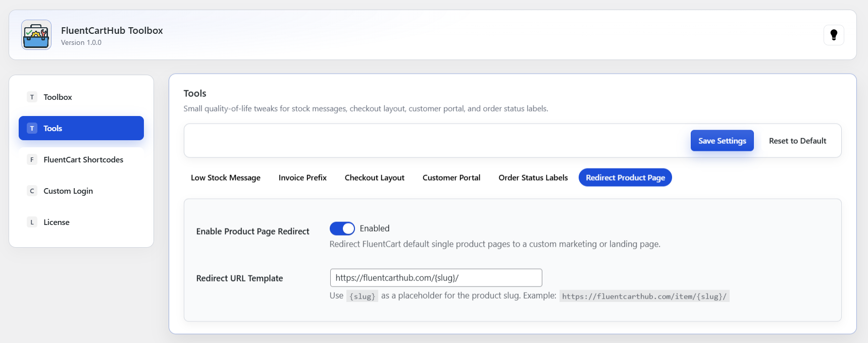
Task: Open the Order Status Labels tab
Action: [533, 178]
